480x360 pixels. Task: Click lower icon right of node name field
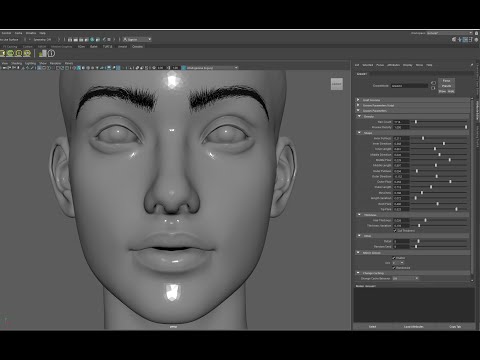click(433, 88)
